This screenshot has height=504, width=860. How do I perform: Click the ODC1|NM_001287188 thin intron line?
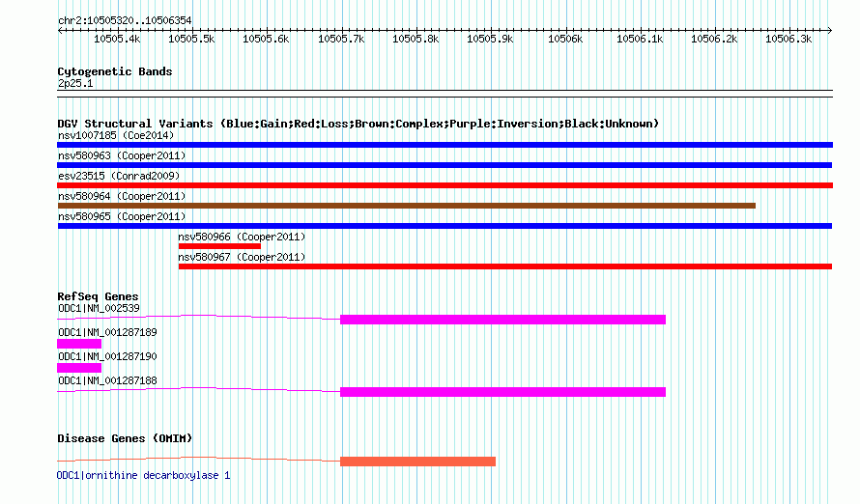pyautogui.click(x=198, y=389)
